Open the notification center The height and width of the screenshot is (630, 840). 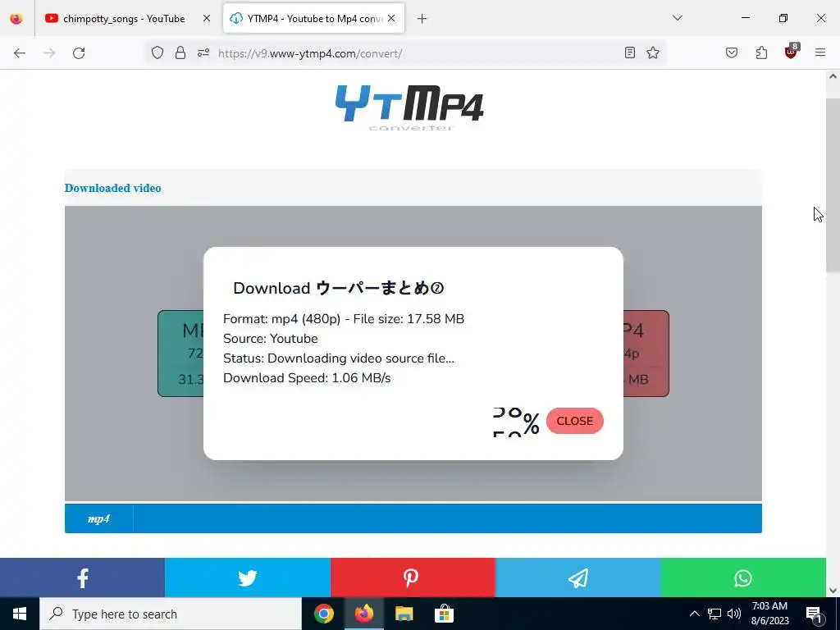click(x=814, y=614)
